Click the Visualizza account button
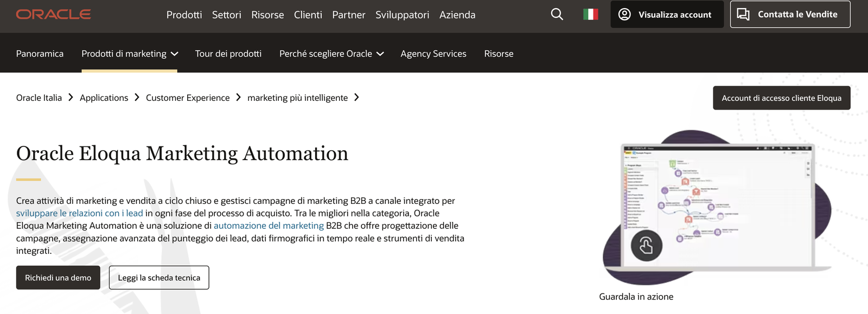 [667, 15]
